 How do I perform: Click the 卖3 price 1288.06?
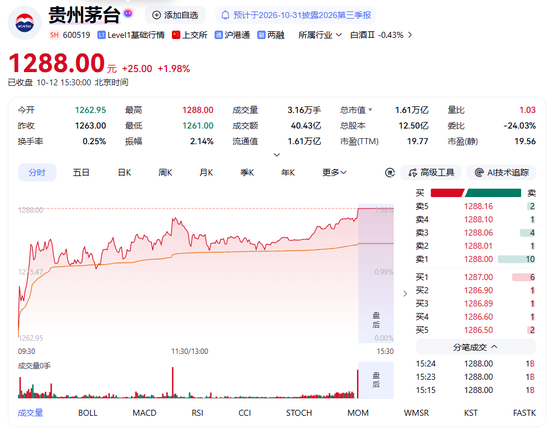click(x=478, y=233)
